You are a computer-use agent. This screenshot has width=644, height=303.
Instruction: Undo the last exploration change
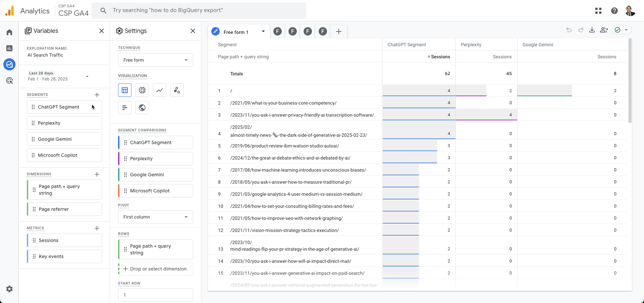[569, 30]
